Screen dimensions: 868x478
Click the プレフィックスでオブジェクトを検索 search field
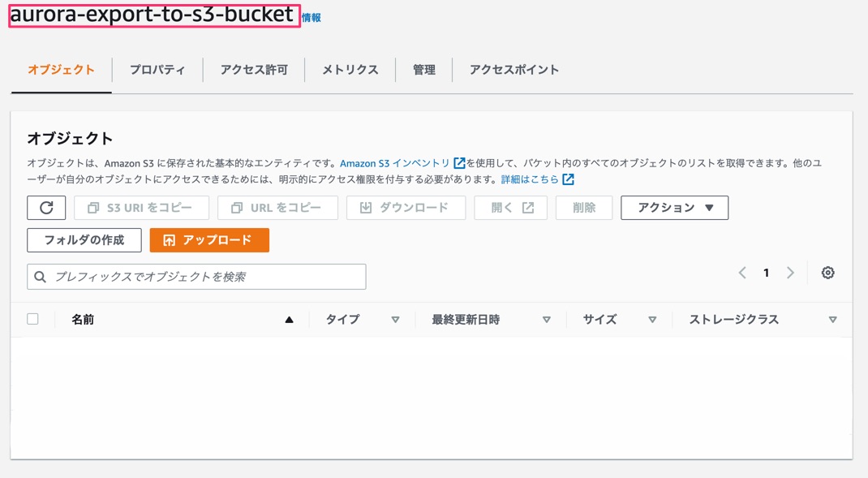[195, 277]
